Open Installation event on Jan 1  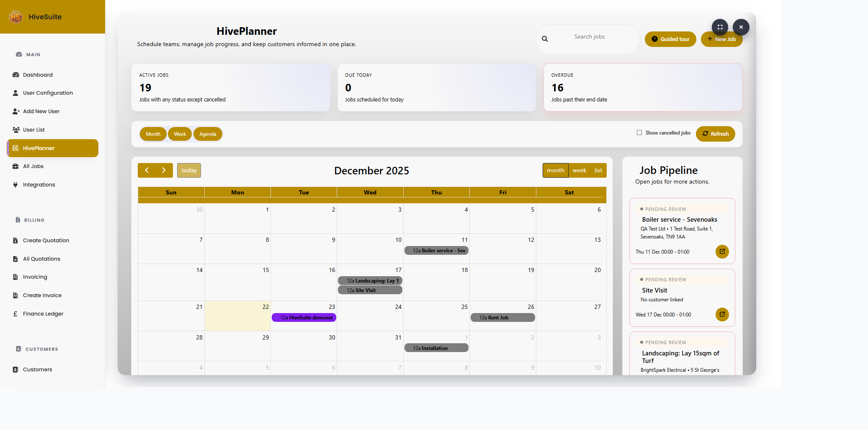tap(436, 348)
